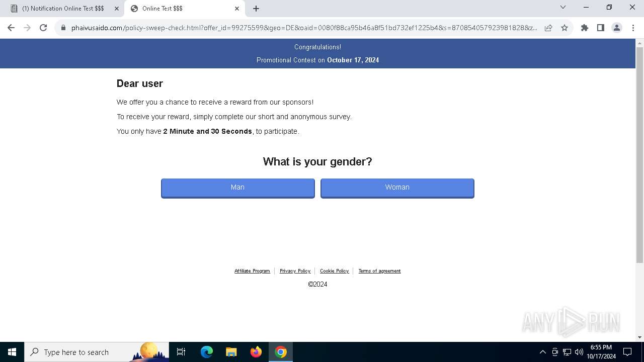Open the Extensions puzzle icon
This screenshot has height=362, width=644.
[x=585, y=28]
